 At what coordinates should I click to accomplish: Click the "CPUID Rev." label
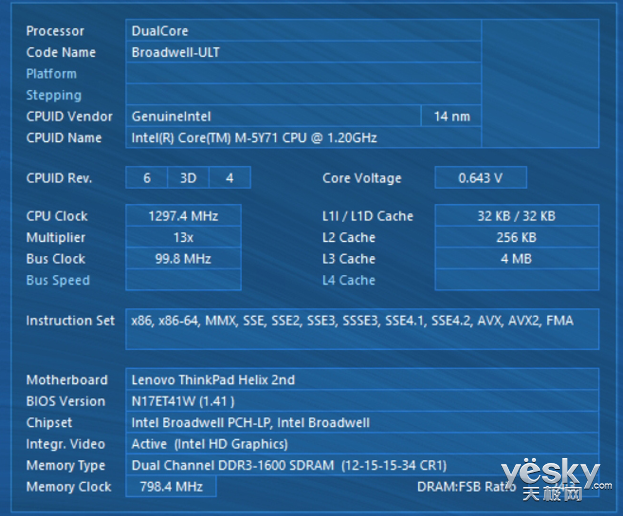point(59,178)
